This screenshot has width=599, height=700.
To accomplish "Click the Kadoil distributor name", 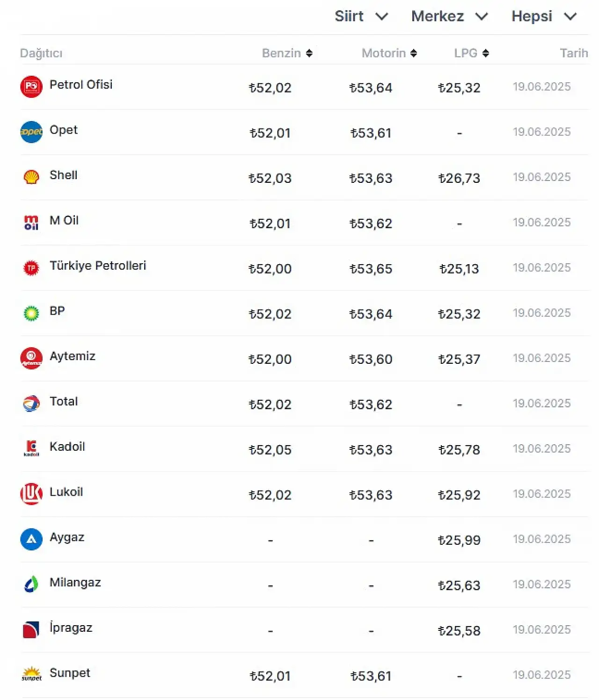I will coord(67,447).
